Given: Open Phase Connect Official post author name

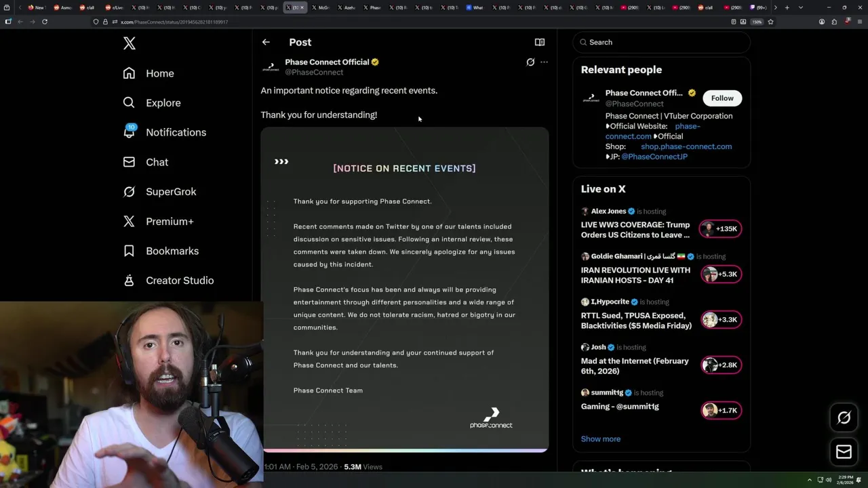Looking at the screenshot, I should [x=327, y=62].
